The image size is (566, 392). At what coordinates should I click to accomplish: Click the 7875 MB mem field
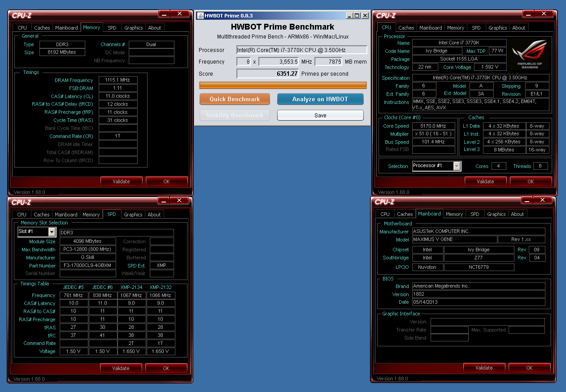click(329, 62)
